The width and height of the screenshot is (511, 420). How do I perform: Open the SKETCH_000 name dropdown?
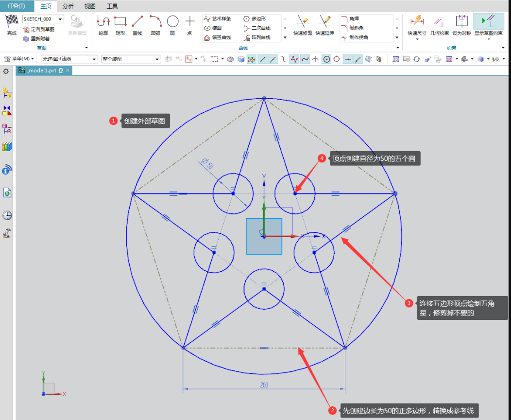pyautogui.click(x=43, y=19)
